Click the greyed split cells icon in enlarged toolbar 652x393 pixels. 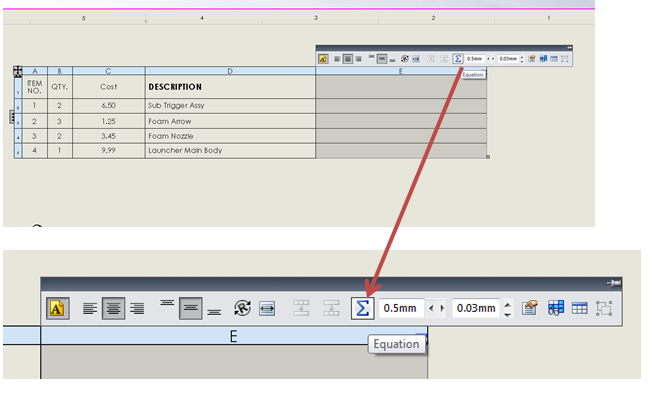tap(331, 308)
